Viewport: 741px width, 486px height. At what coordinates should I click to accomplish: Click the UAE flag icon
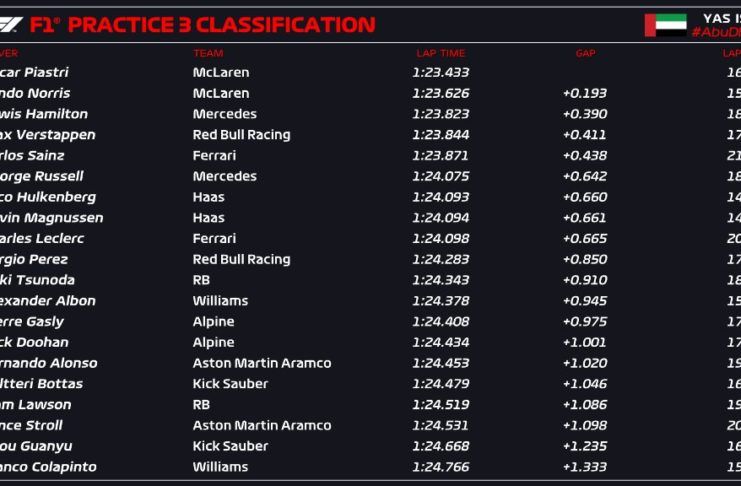pos(665,25)
